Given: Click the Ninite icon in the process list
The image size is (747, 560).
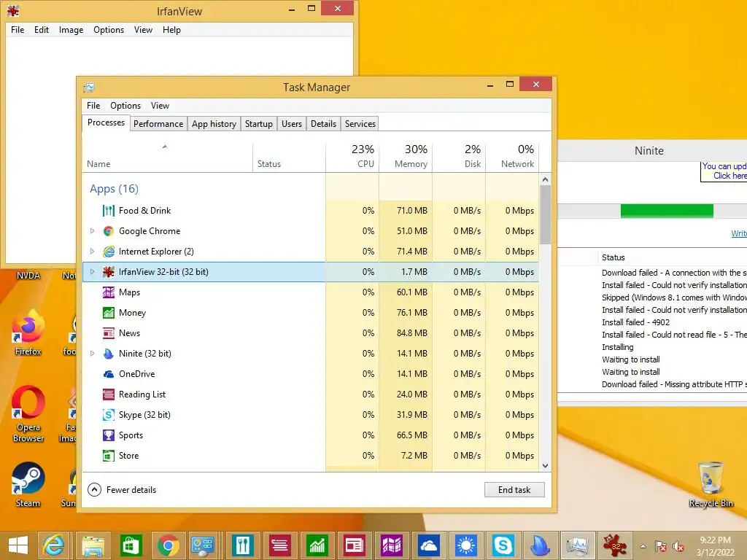Looking at the screenshot, I should [109, 354].
